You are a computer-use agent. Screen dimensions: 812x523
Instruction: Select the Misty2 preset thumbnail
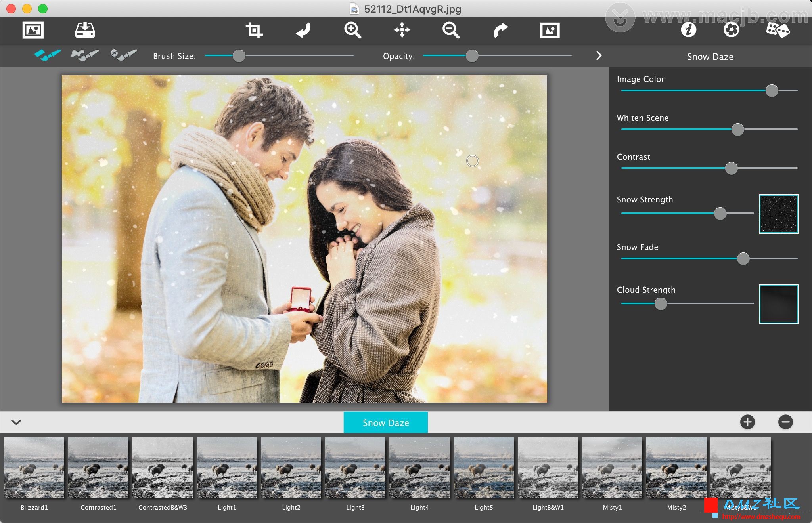point(676,468)
